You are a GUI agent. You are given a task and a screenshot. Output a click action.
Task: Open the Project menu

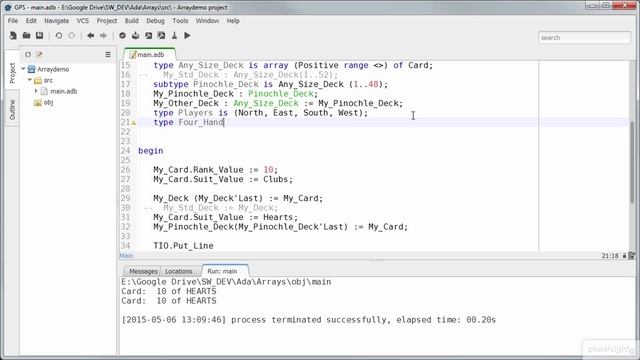(x=107, y=21)
